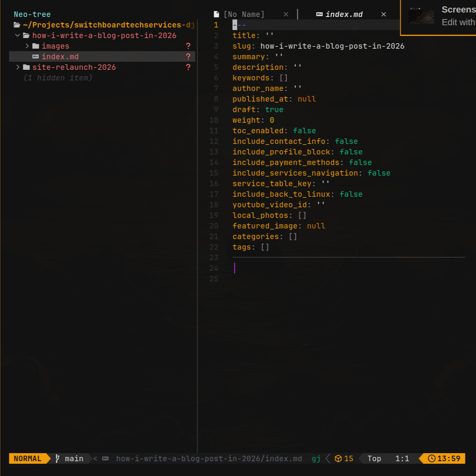Image resolution: width=476 pixels, height=476 pixels.
Task: Click the folder icon beside site-relaunch-2026
Action: coord(26,67)
